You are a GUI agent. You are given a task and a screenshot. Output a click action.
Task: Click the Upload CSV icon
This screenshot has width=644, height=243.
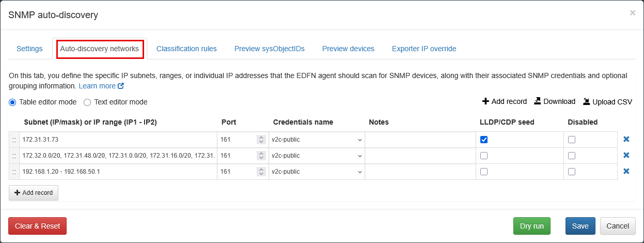tap(587, 101)
